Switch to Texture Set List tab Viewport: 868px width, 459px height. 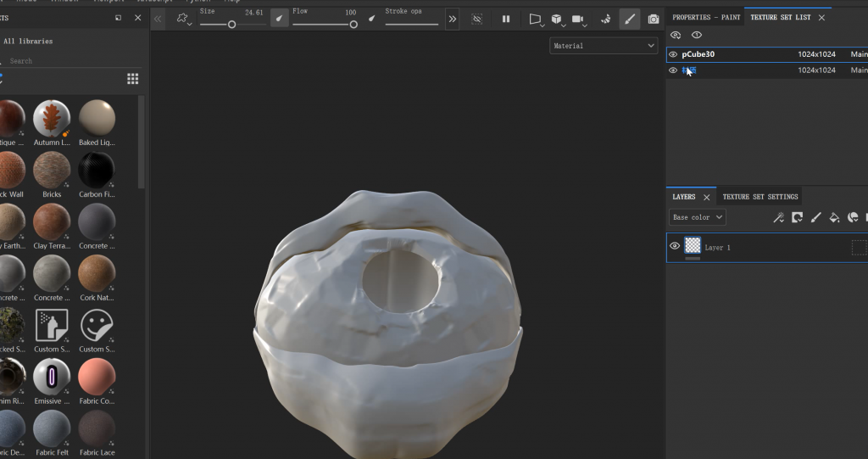tap(780, 17)
